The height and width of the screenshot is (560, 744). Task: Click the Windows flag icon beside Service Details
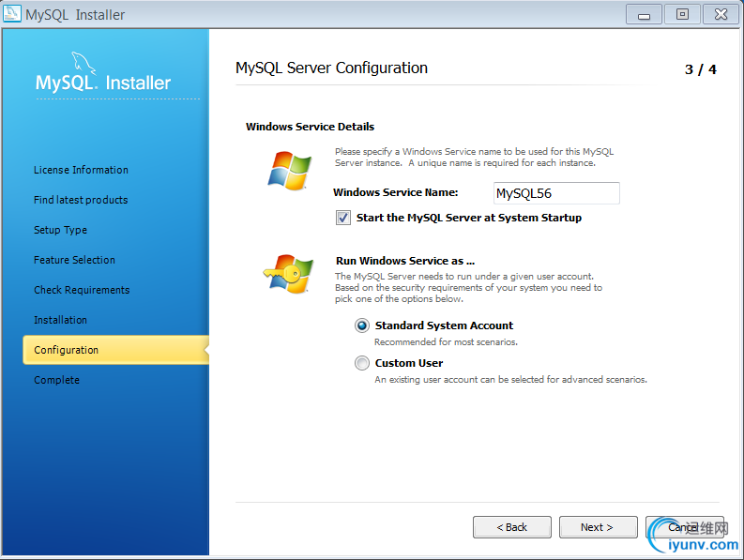coord(290,171)
